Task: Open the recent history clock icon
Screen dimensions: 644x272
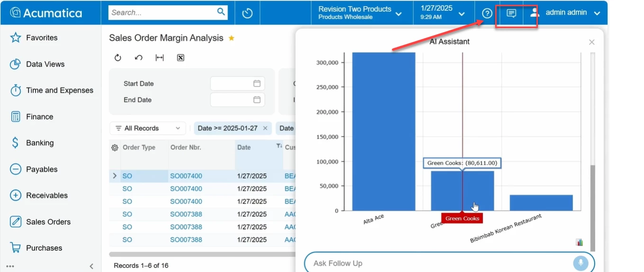Action: tap(247, 13)
